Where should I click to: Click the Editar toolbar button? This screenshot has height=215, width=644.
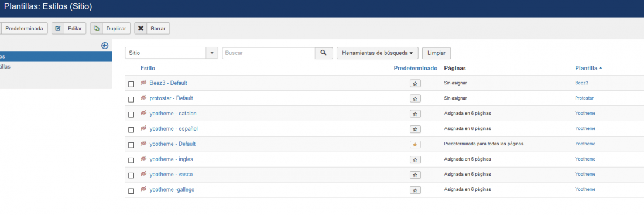(68, 28)
